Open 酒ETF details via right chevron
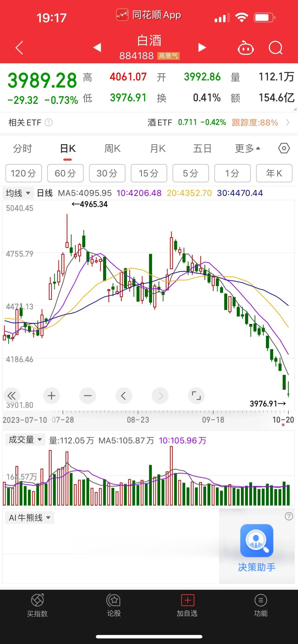Image resolution: width=298 pixels, height=644 pixels. (x=288, y=123)
